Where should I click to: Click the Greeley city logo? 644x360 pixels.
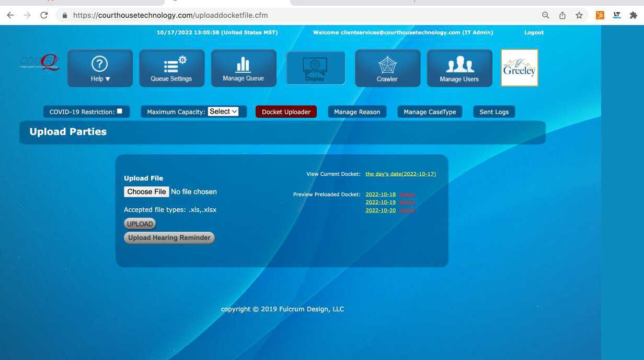(519, 68)
